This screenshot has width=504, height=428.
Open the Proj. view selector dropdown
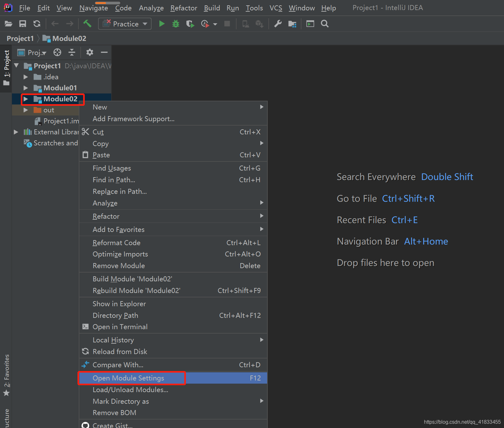pyautogui.click(x=32, y=53)
